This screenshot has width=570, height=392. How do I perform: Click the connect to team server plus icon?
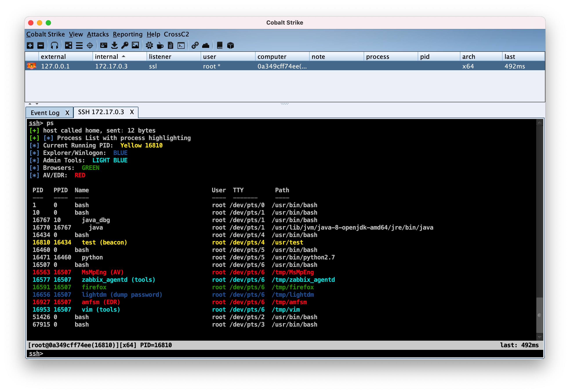click(x=30, y=45)
